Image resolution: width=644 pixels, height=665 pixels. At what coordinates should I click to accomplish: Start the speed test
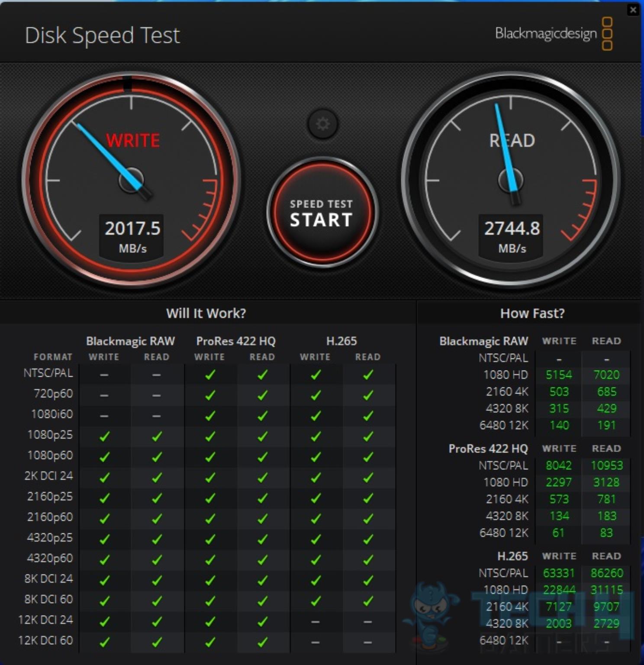[x=322, y=213]
